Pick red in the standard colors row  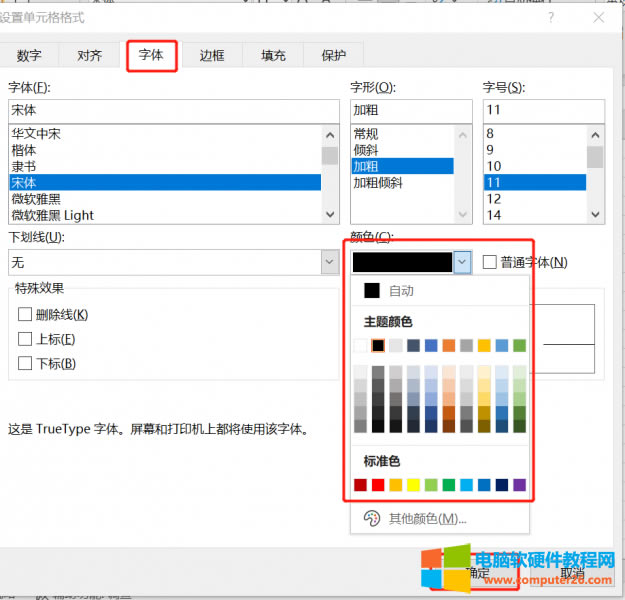(x=378, y=485)
